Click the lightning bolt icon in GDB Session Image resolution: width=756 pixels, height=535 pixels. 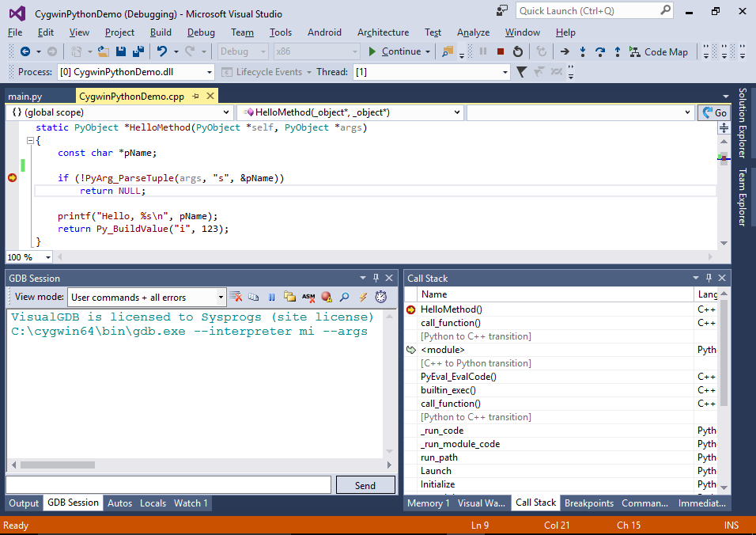362,297
